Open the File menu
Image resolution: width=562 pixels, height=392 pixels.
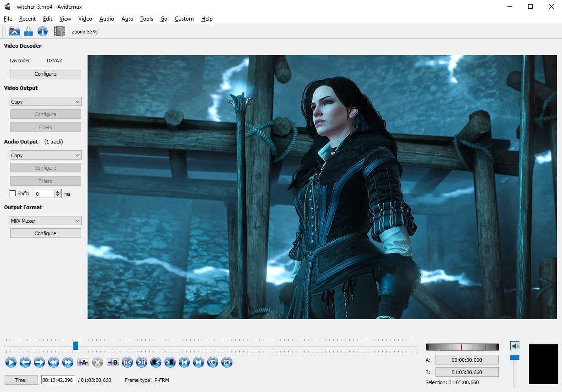[8, 19]
